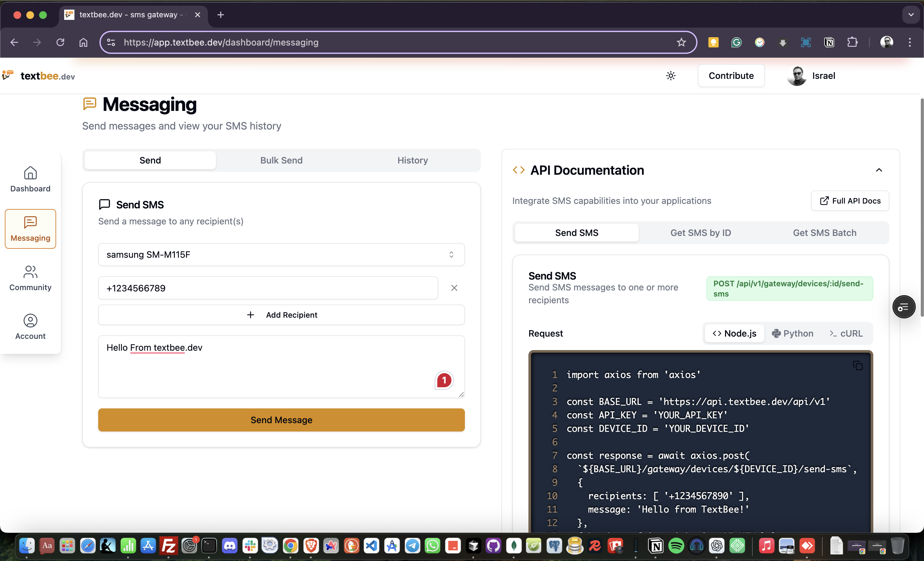Open the downloads extension arrow icon

(783, 42)
